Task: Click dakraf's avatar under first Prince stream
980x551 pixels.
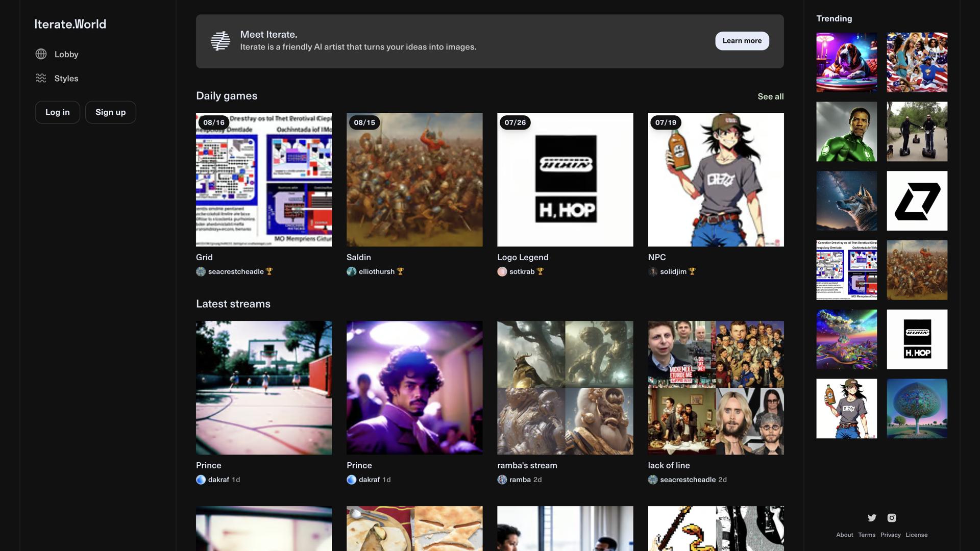Action: (x=201, y=480)
